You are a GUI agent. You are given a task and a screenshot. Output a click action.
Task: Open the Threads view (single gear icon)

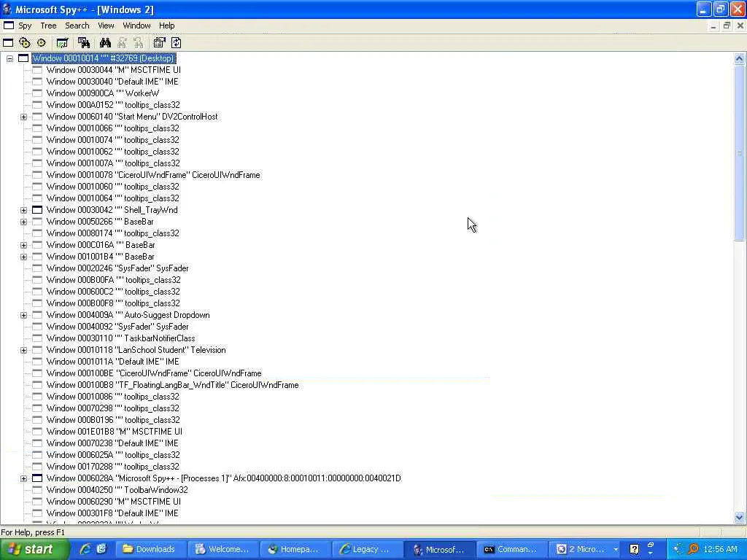point(42,43)
